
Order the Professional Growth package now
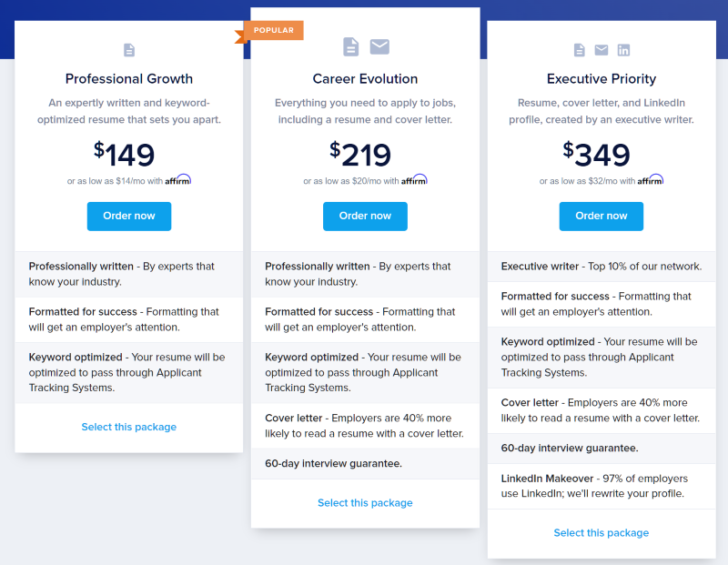point(129,217)
